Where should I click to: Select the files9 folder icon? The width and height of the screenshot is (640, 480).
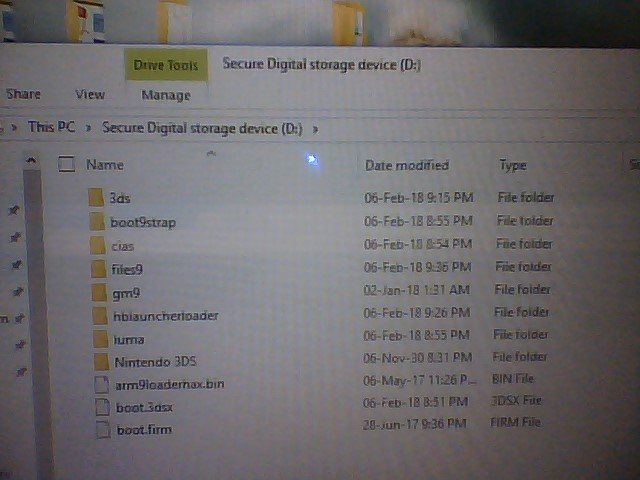click(x=99, y=269)
